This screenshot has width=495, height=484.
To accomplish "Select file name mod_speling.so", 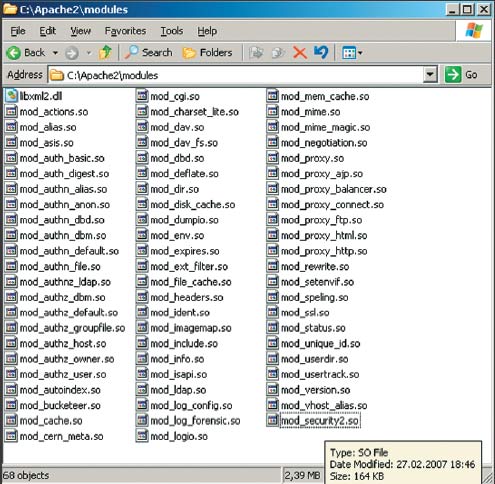I will point(315,297).
